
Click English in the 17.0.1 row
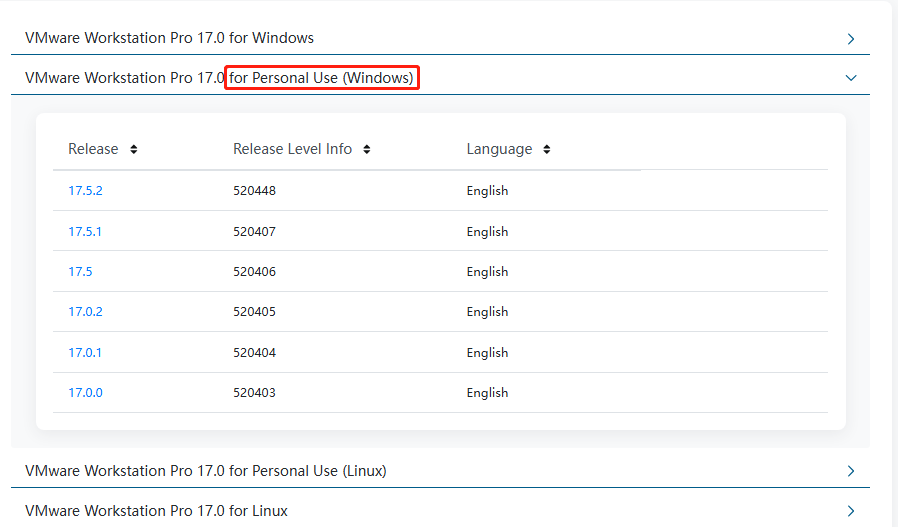tap(487, 353)
